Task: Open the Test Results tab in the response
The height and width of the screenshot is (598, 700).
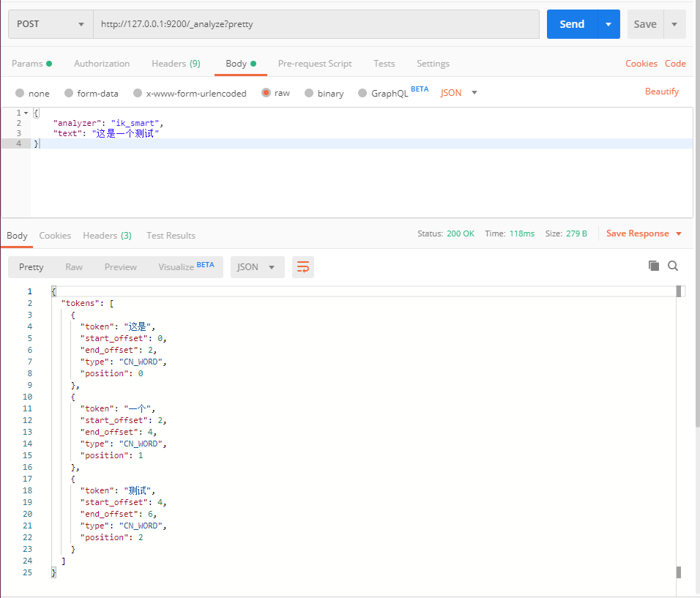Action: pyautogui.click(x=171, y=235)
